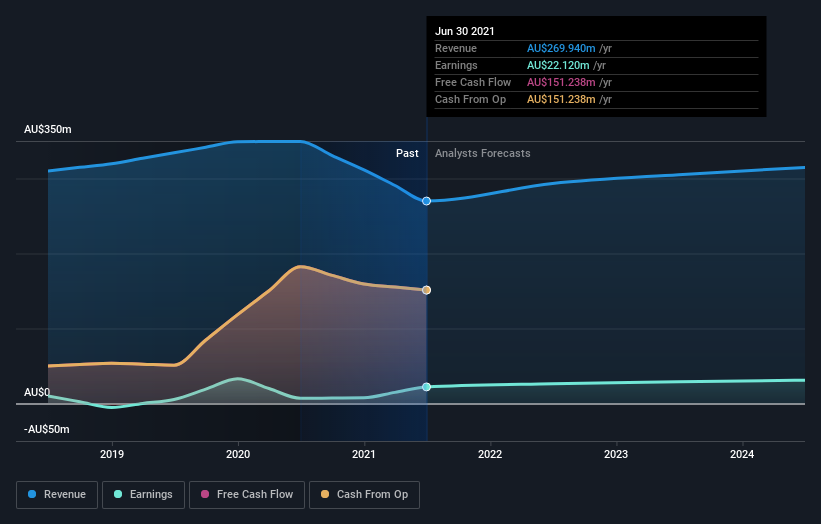Click the 2023 x-axis label
Image resolution: width=821 pixels, height=524 pixels.
(x=616, y=454)
